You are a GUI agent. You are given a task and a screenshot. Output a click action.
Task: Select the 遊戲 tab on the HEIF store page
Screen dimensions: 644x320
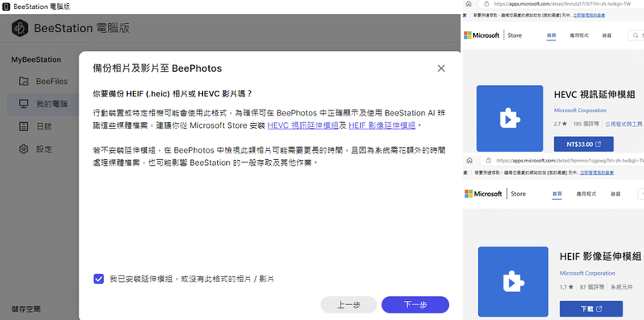click(615, 194)
